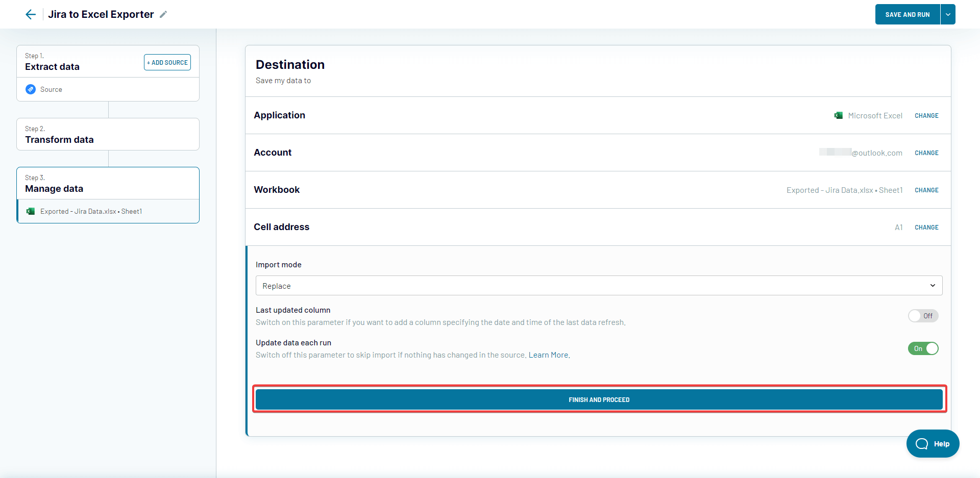The height and width of the screenshot is (478, 980).
Task: Click the Jira source icon in Step 1
Action: (x=31, y=89)
